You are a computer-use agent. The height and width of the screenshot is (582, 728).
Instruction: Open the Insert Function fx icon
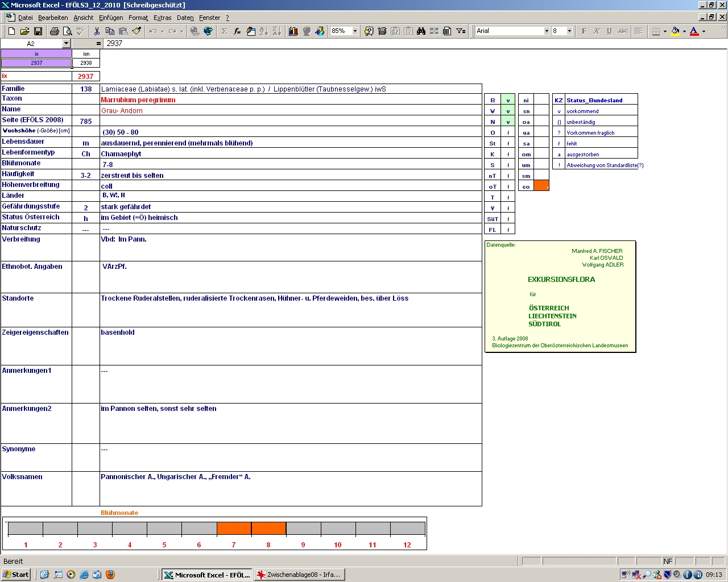pos(237,31)
